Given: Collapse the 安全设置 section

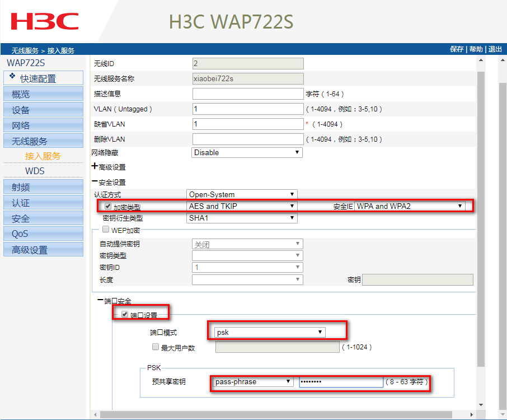Looking at the screenshot, I should tap(95, 181).
